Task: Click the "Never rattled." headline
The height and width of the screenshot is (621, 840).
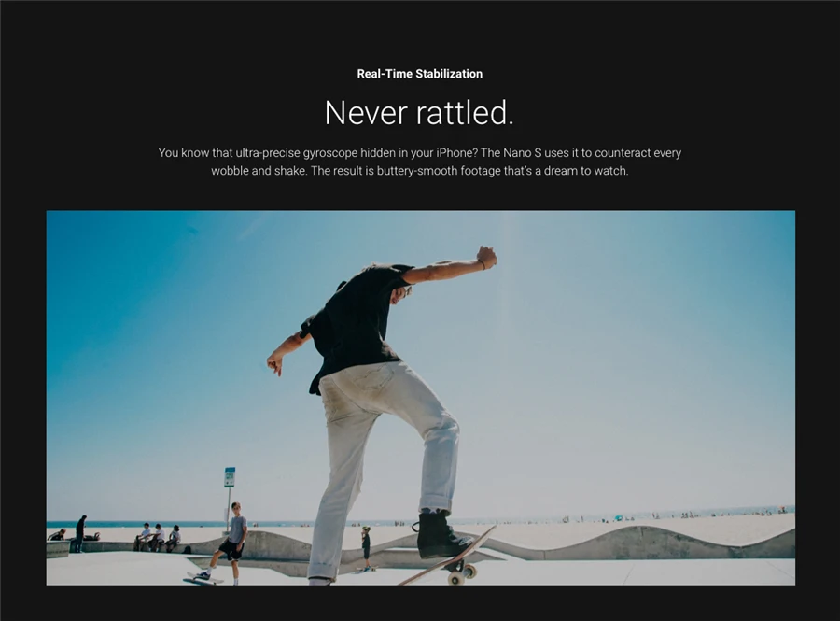Action: click(419, 113)
